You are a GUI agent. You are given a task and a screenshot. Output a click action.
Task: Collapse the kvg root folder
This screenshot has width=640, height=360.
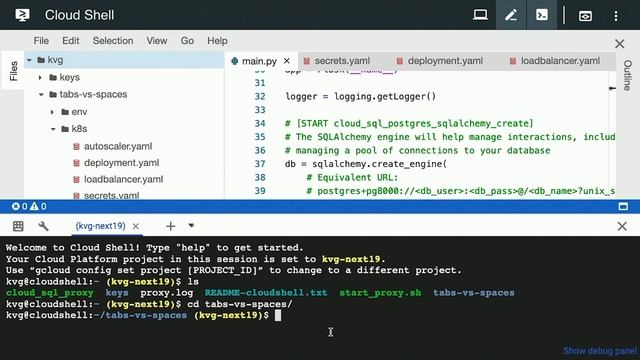pos(29,60)
